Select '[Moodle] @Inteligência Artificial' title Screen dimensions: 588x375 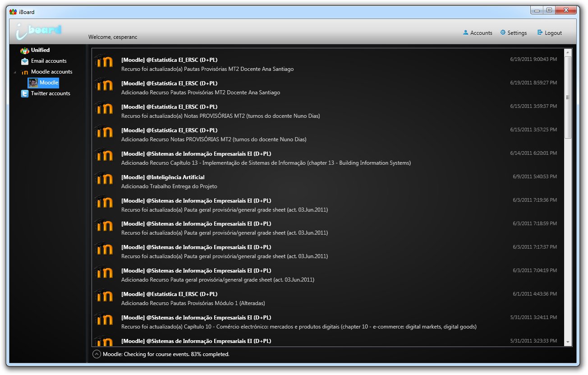pyautogui.click(x=163, y=177)
